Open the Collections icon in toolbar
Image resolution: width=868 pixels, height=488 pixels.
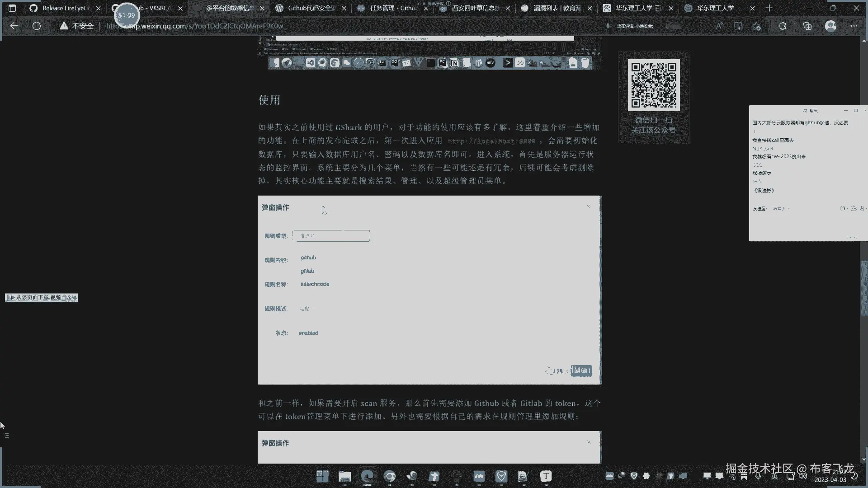click(807, 26)
